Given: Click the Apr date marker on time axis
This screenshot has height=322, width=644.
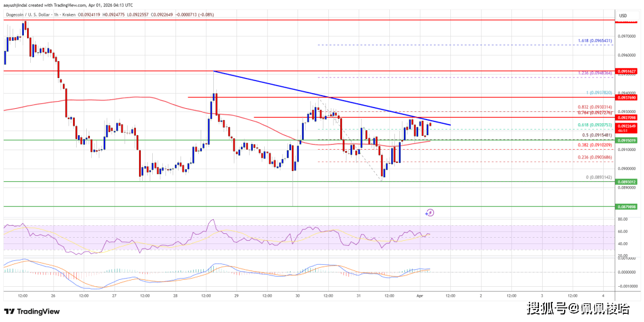Looking at the screenshot, I should [420, 294].
